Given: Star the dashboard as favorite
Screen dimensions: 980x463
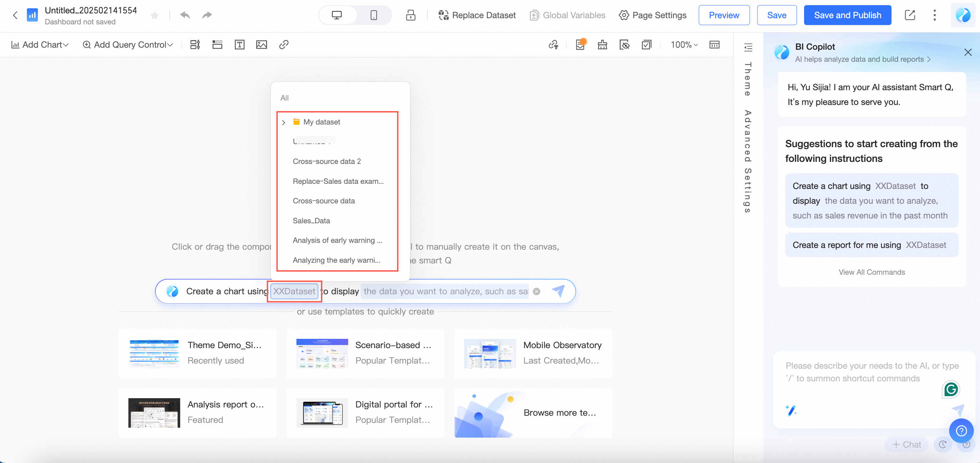Looking at the screenshot, I should click(154, 15).
